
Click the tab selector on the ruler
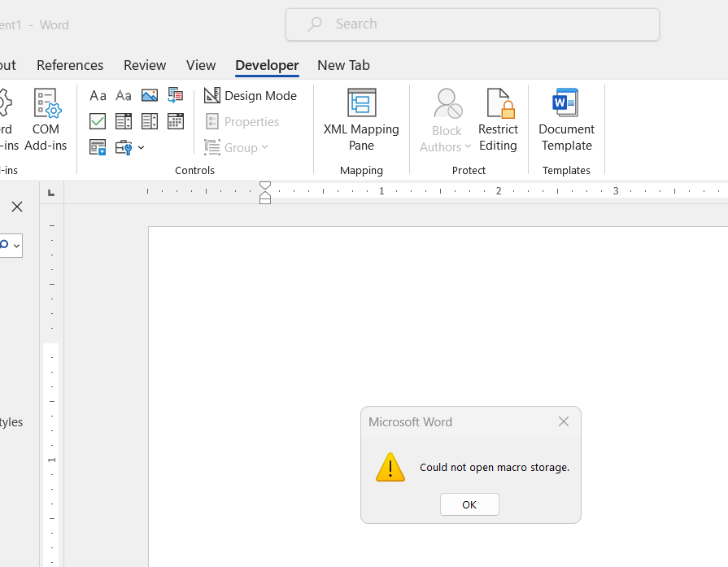pyautogui.click(x=51, y=193)
